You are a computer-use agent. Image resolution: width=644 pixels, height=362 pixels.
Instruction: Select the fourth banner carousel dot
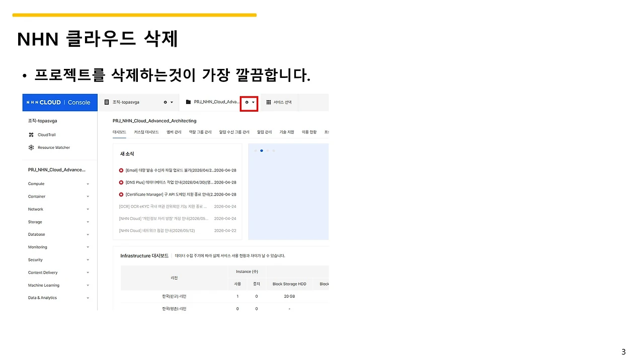[x=274, y=150]
